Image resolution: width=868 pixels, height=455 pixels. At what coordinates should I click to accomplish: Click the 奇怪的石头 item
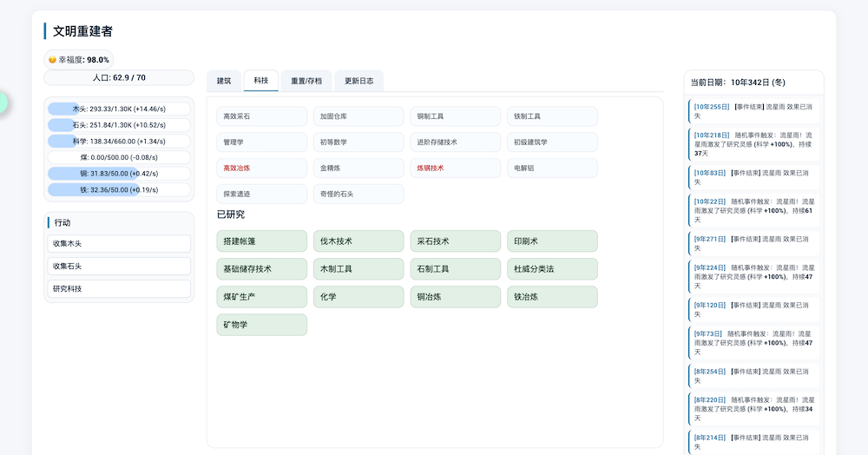click(x=358, y=194)
